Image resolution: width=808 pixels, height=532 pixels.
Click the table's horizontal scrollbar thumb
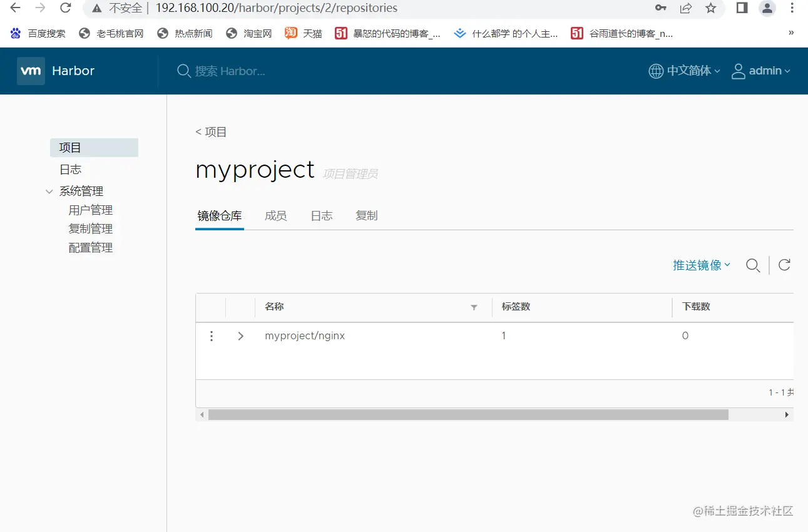[468, 415]
